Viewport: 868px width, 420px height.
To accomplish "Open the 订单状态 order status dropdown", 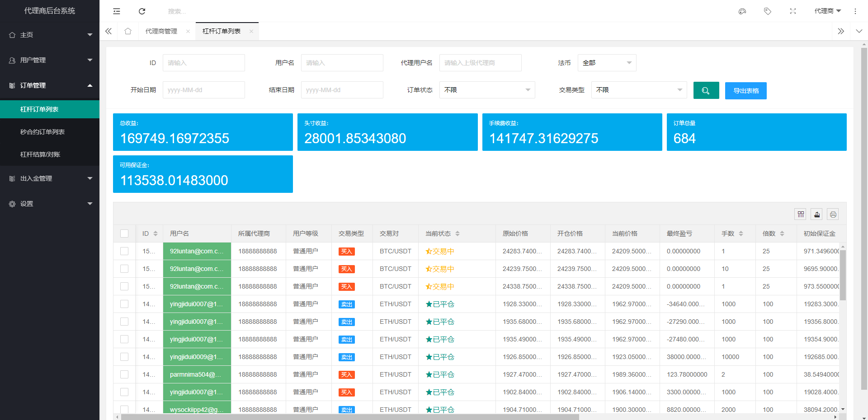I will [487, 90].
